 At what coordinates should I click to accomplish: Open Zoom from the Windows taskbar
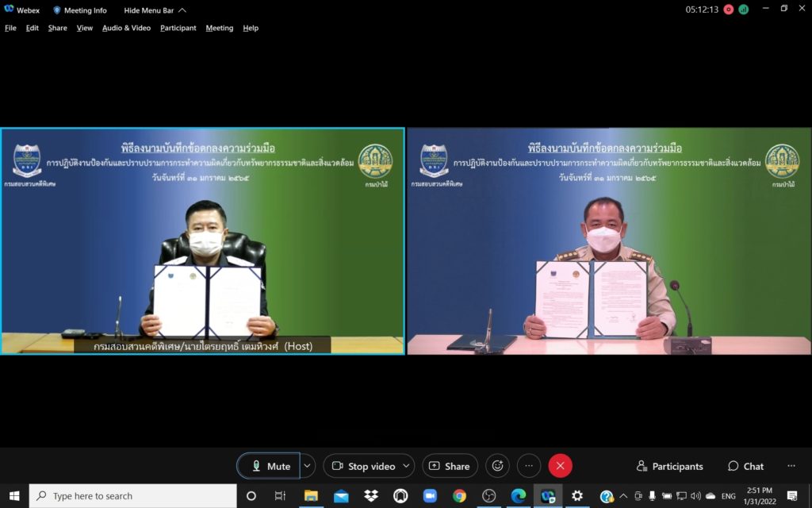(x=430, y=496)
